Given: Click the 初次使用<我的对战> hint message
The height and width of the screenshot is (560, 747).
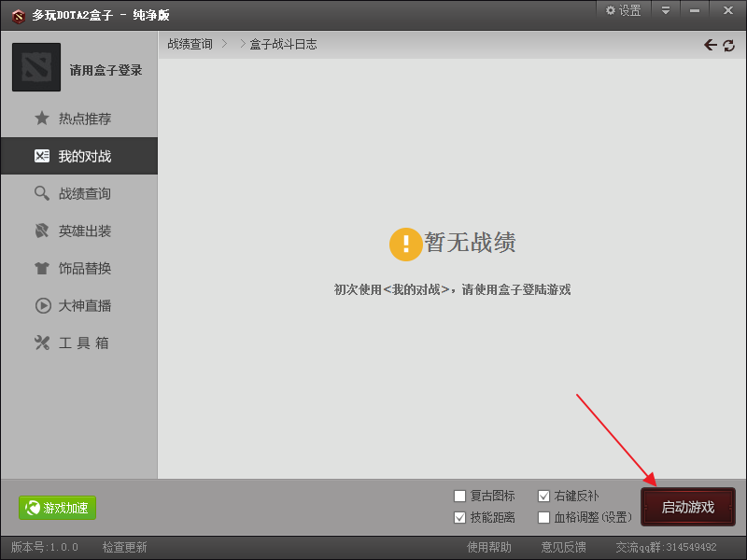Looking at the screenshot, I should click(x=452, y=289).
